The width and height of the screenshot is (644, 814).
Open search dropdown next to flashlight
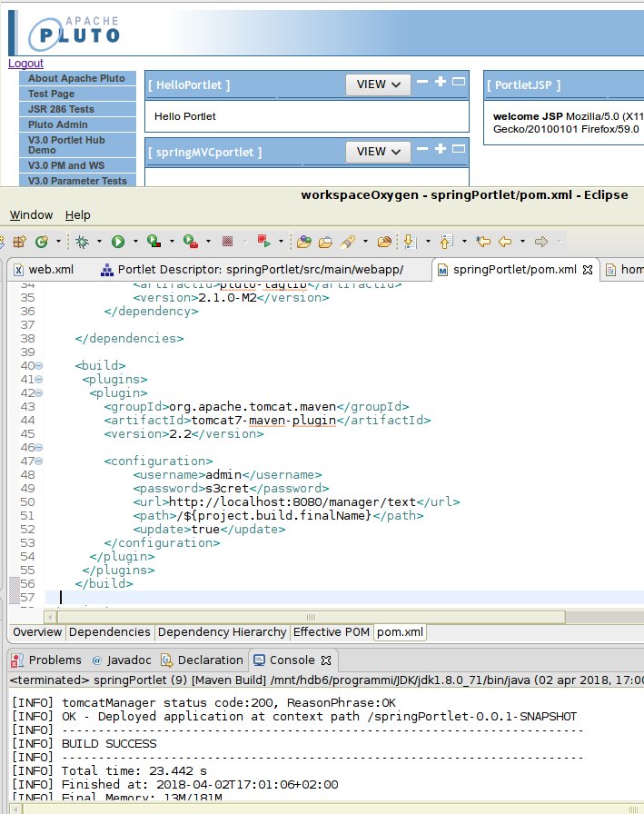(x=365, y=242)
